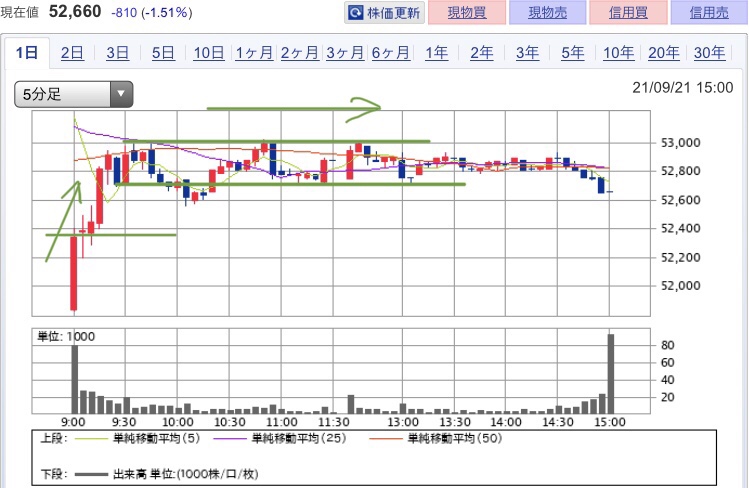Click the opening 9:00 volume bar
Screen dimensions: 749x488
(75, 380)
